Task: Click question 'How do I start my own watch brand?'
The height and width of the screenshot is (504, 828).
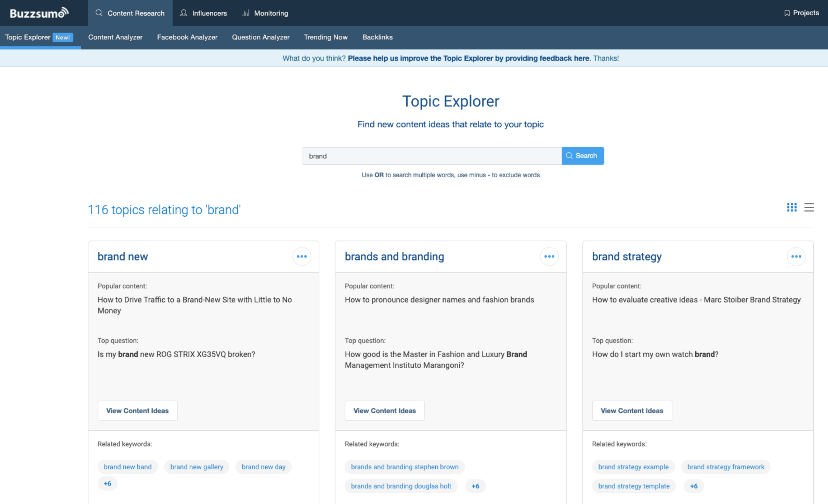Action: 655,354
